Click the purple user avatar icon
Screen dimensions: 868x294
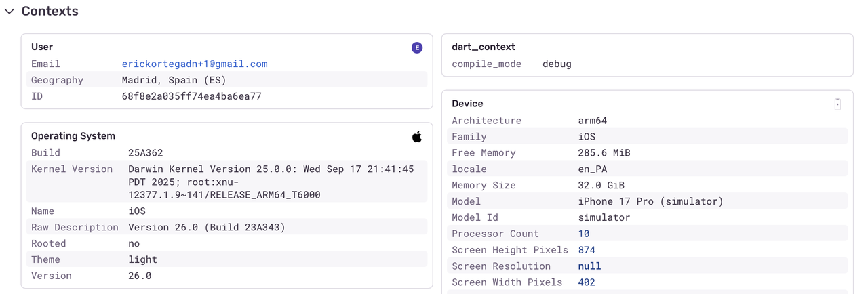[417, 47]
